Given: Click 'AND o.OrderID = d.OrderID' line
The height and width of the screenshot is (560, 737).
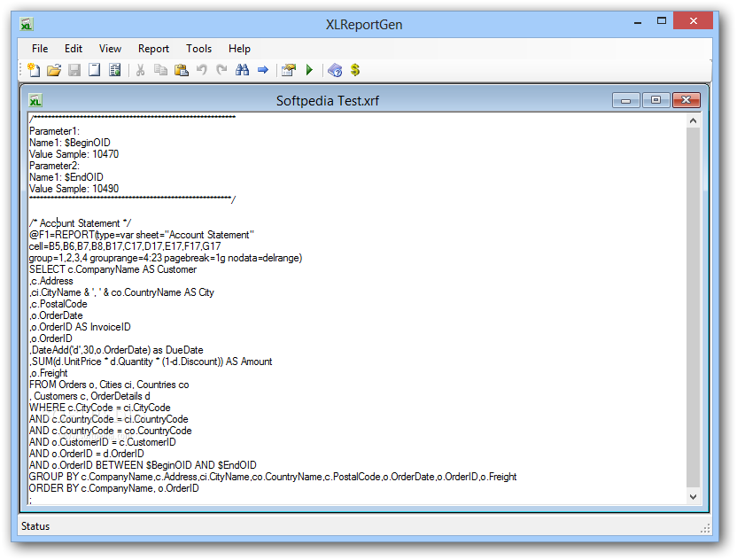Looking at the screenshot, I should pos(87,454).
